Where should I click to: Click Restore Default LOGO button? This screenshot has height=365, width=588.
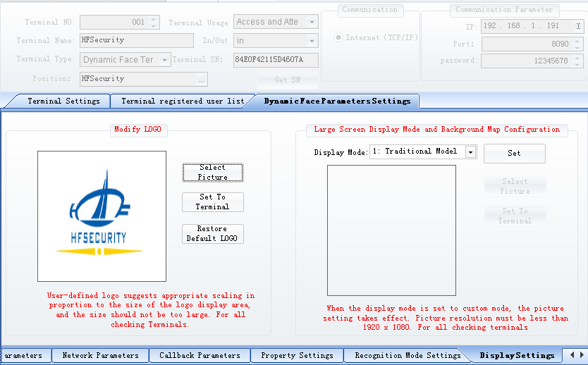click(x=212, y=234)
